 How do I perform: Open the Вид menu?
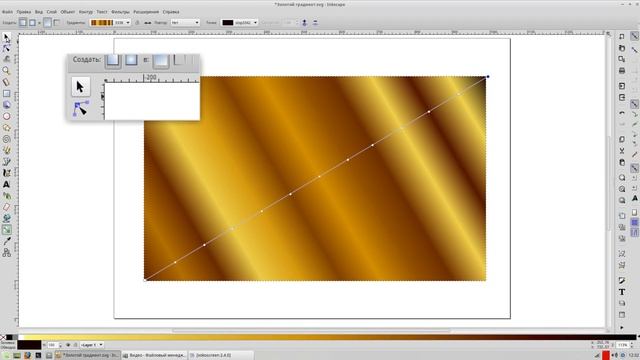(39, 12)
